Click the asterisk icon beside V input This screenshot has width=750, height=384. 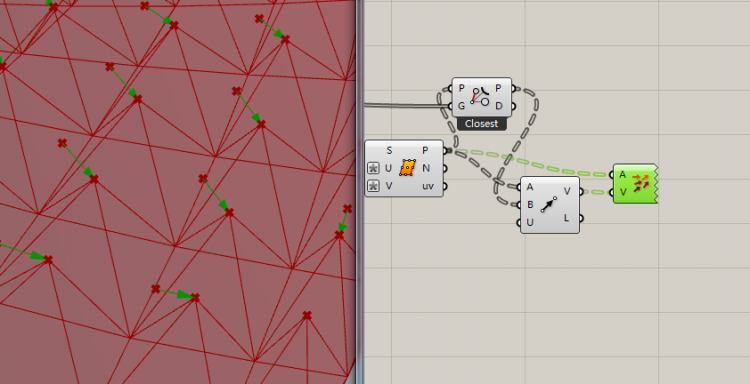click(373, 186)
